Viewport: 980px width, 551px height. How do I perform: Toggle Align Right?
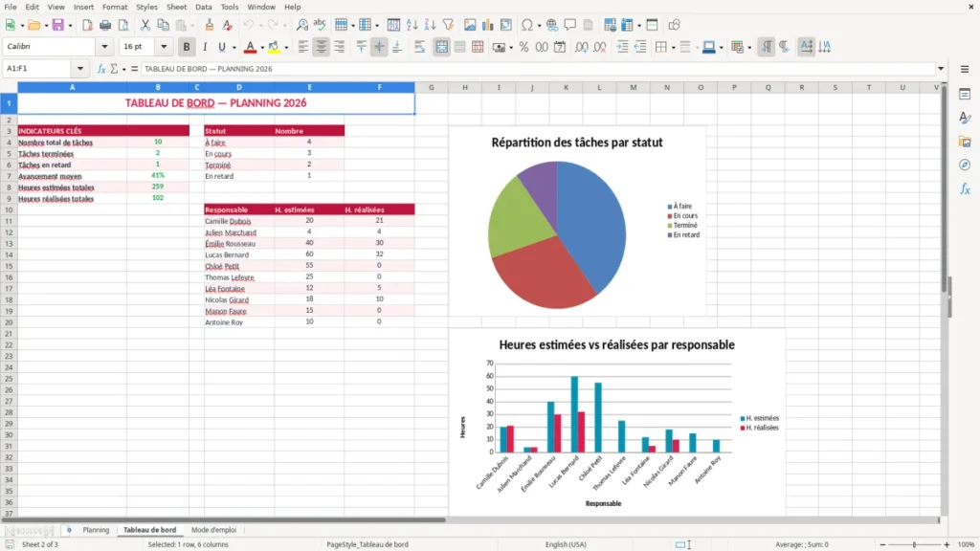coord(340,47)
